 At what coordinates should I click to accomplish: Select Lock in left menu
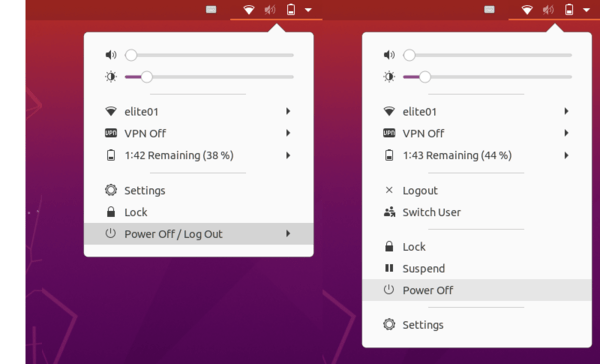(199, 212)
